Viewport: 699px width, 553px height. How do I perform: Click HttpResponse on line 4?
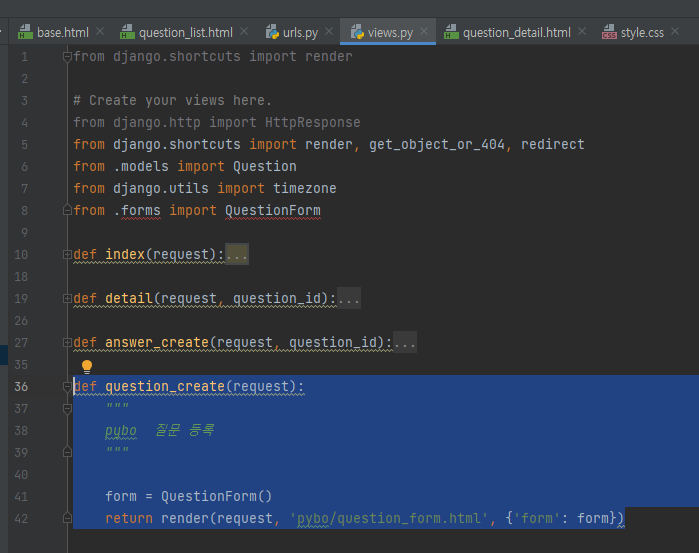pos(312,123)
